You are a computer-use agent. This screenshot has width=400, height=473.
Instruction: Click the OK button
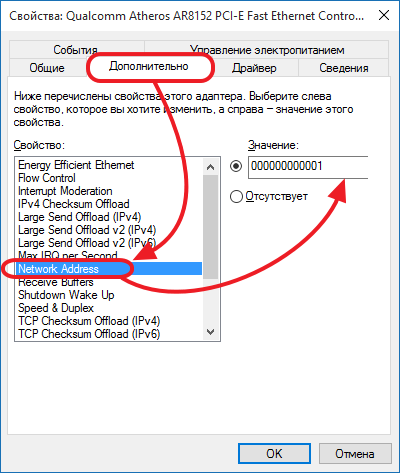click(274, 454)
